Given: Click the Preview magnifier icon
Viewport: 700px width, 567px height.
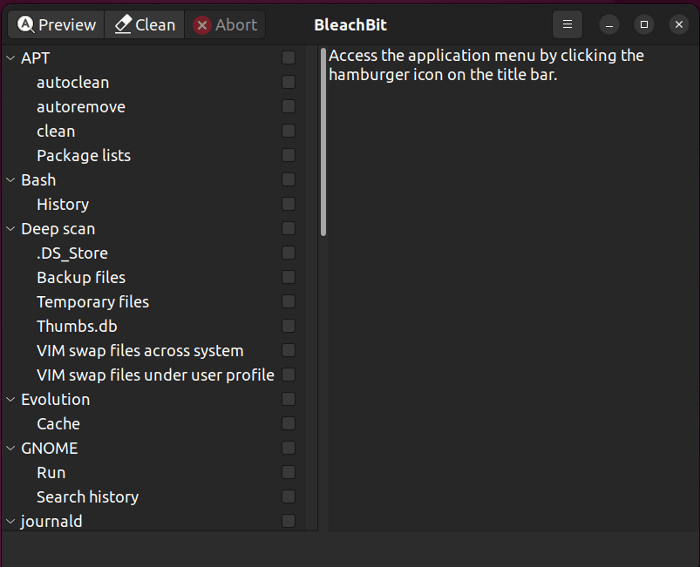Looking at the screenshot, I should coord(25,25).
